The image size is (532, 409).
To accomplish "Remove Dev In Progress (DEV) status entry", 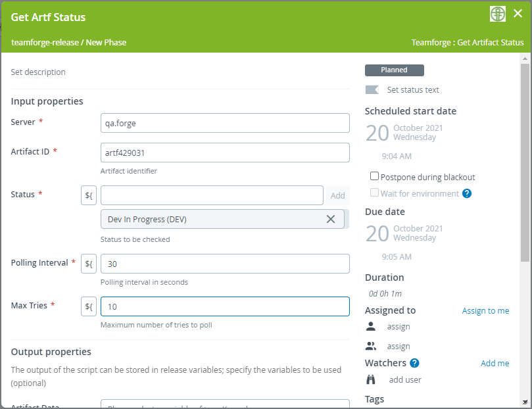I will click(x=331, y=219).
